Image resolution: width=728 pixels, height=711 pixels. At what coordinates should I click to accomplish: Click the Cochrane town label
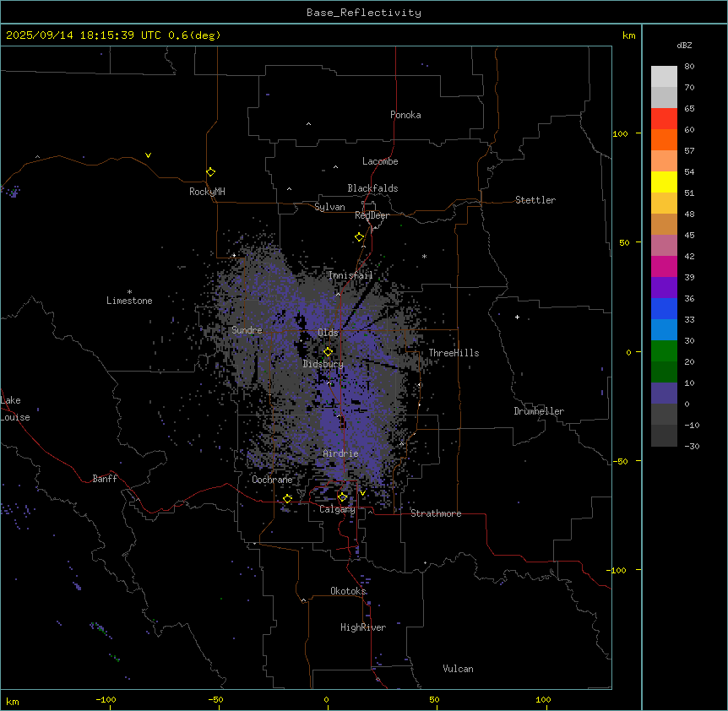[272, 480]
